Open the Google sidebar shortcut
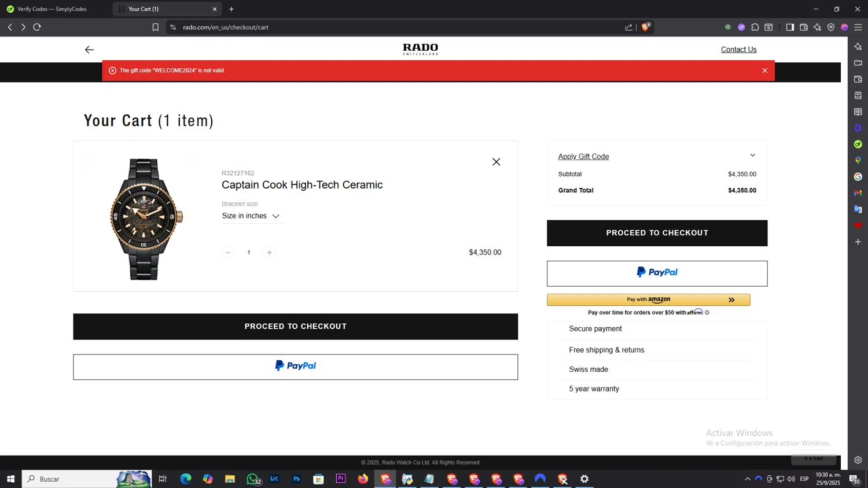This screenshot has width=868, height=488. 858,177
